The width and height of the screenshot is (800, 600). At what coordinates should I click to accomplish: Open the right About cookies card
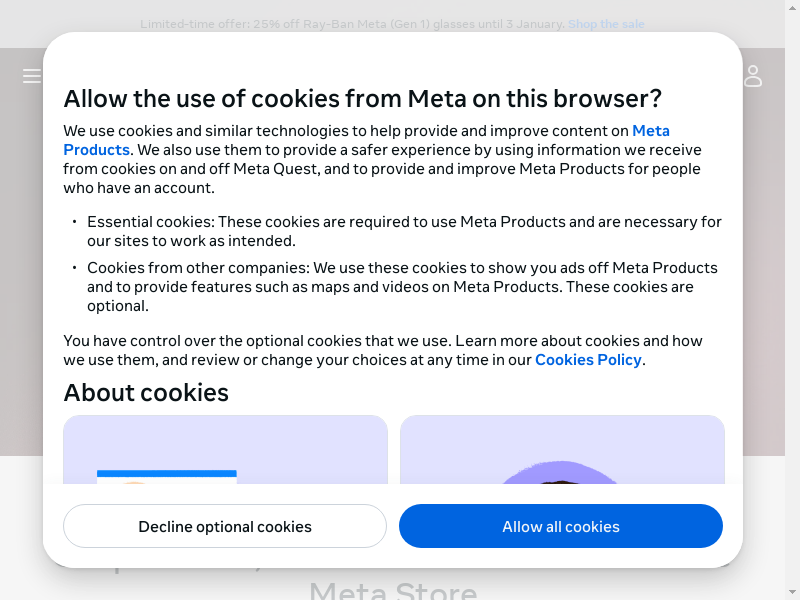[x=562, y=450]
